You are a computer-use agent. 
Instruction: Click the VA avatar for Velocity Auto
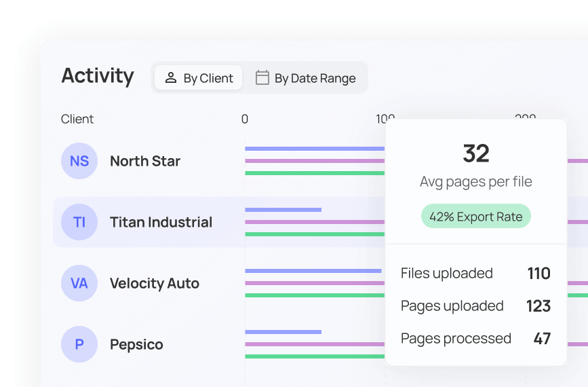[x=79, y=283]
